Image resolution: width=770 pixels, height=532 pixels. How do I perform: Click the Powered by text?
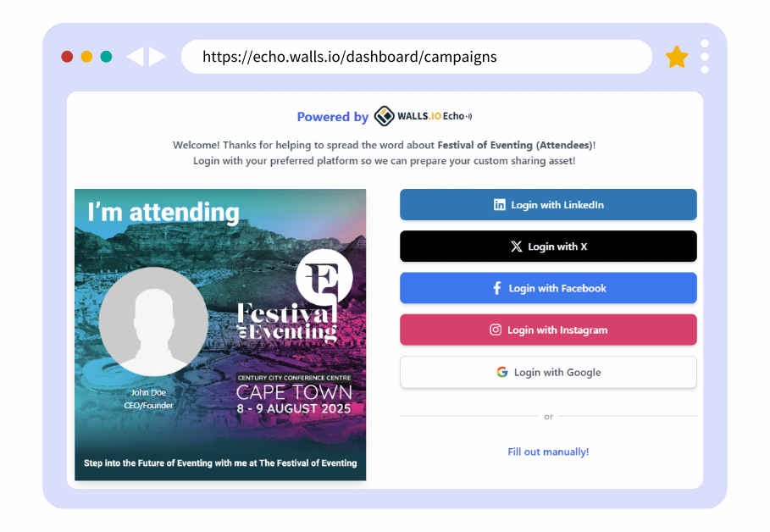332,116
